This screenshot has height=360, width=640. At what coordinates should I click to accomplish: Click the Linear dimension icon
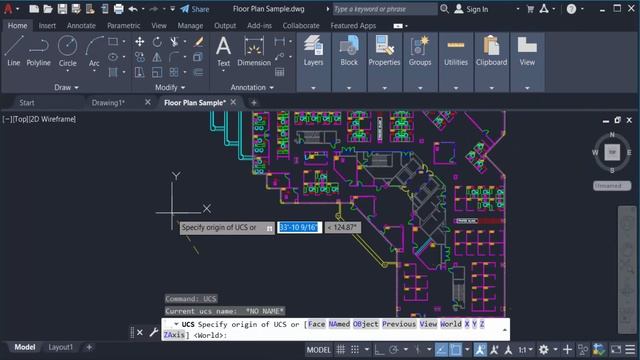pyautogui.click(x=280, y=41)
